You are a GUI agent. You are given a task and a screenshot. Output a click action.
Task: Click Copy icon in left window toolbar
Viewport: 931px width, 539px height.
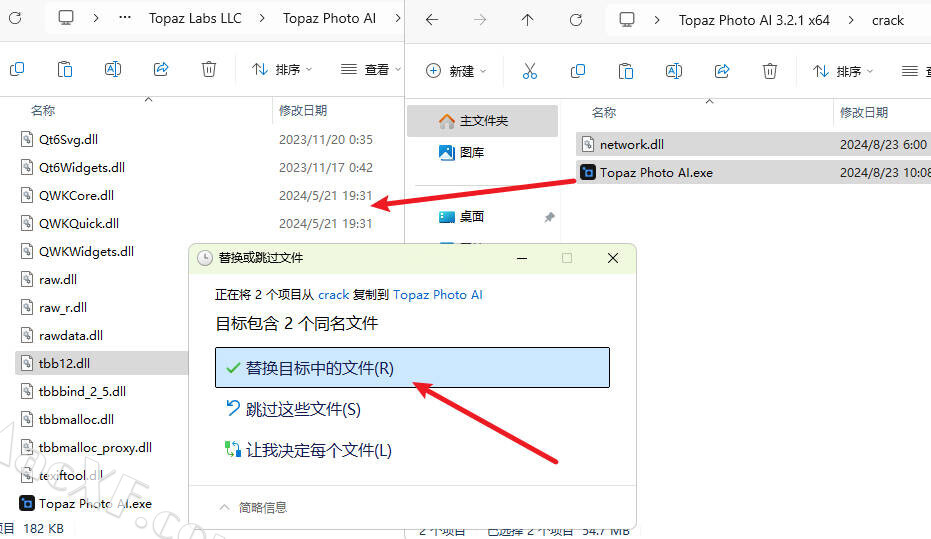point(17,69)
